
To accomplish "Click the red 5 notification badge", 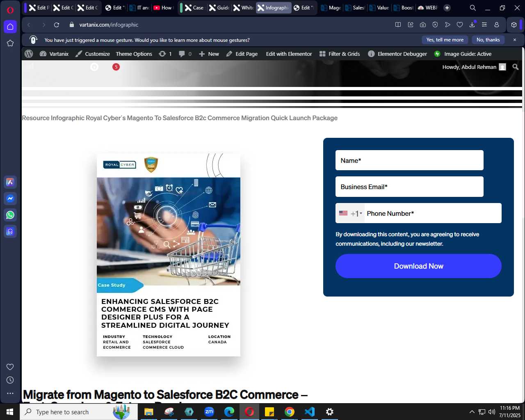I will [116, 67].
